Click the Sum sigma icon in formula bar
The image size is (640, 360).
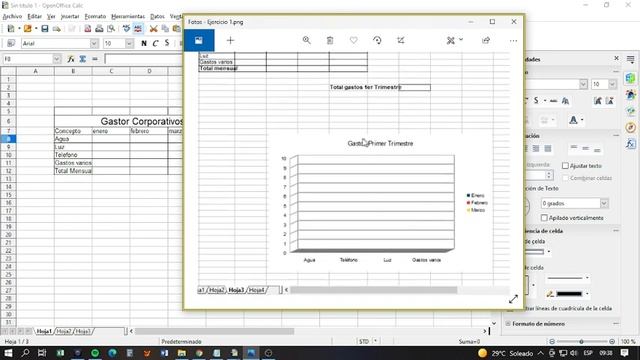83,59
